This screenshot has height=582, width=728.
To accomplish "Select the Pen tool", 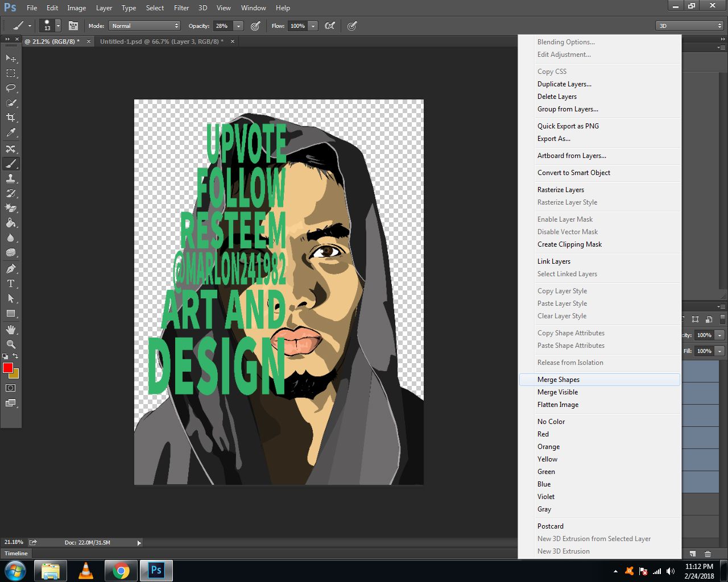I will tap(11, 268).
